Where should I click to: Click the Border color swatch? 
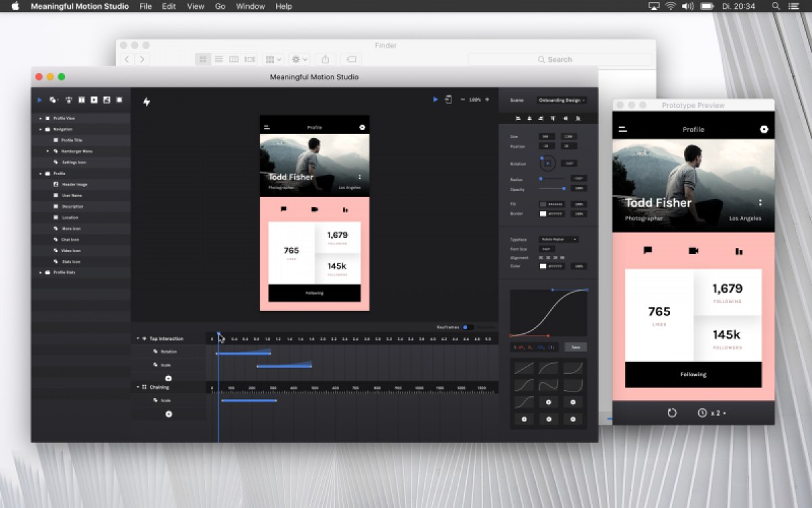tap(543, 214)
